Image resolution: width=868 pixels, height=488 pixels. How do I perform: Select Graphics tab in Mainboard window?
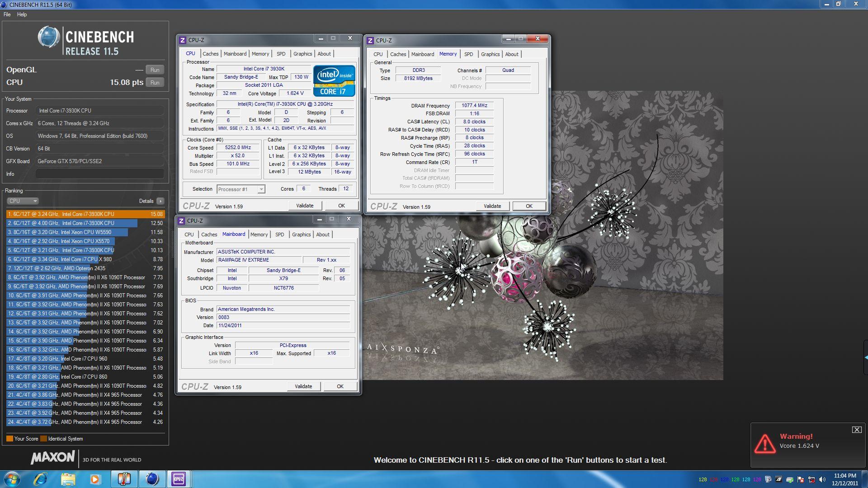click(x=301, y=235)
